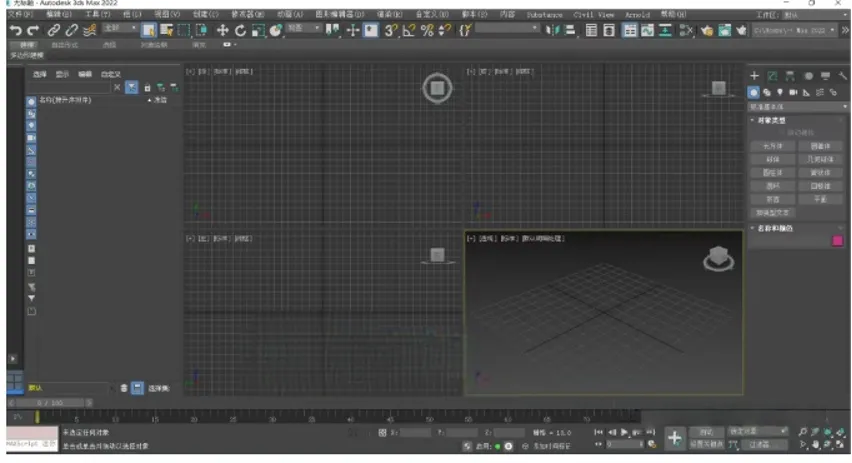The height and width of the screenshot is (463, 852).
Task: Open the workspace selector dropdown
Action: 815,15
